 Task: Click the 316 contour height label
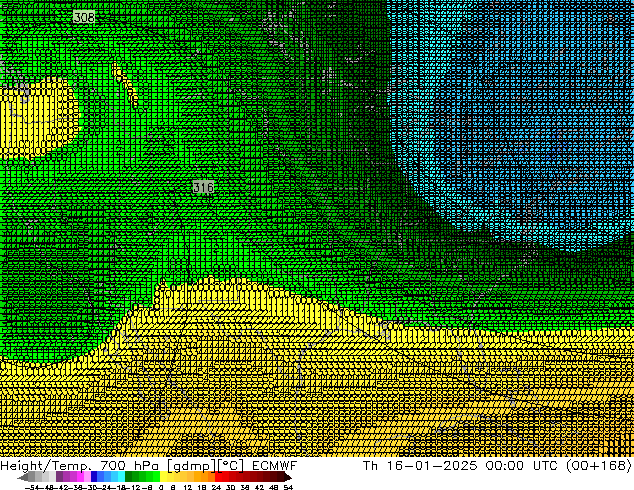[203, 187]
